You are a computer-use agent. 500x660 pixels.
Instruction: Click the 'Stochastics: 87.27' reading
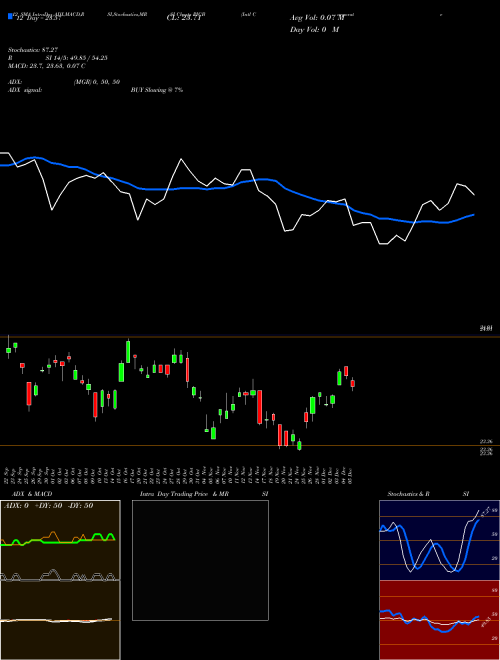tap(33, 50)
